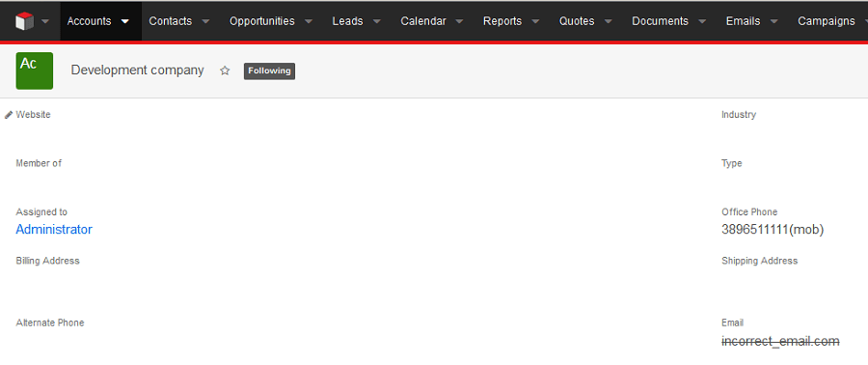Click the Alternate Phone field label

click(x=50, y=323)
